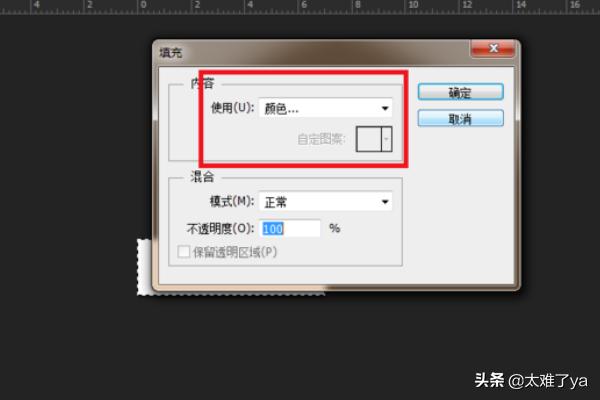600x400 pixels.
Task: Click the 不透明度 field containing 100
Action: (290, 229)
